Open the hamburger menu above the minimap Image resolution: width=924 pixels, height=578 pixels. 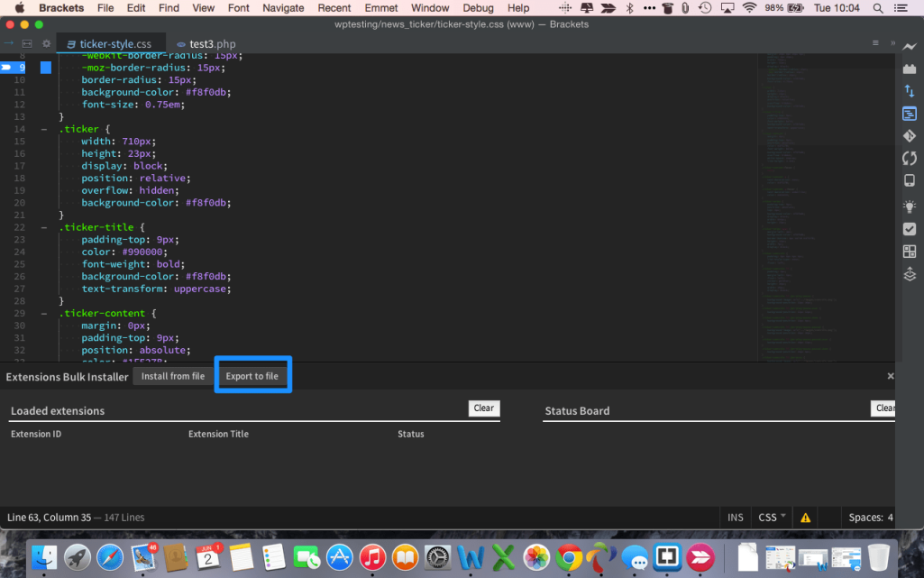pyautogui.click(x=875, y=42)
